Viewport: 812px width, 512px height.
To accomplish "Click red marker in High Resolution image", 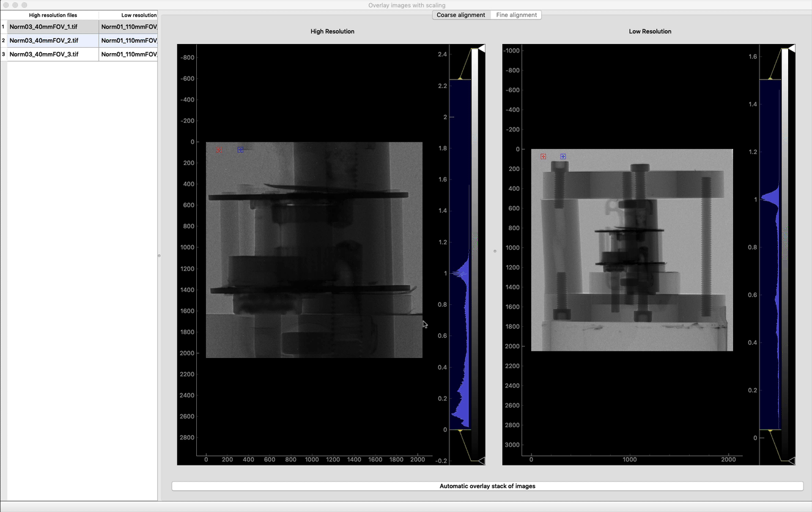I will tap(219, 150).
